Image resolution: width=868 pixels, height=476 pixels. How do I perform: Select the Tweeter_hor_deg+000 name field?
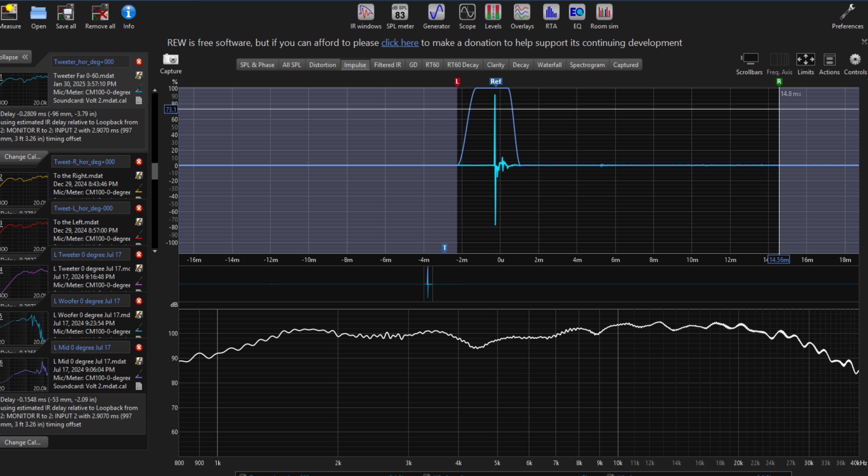[91, 62]
